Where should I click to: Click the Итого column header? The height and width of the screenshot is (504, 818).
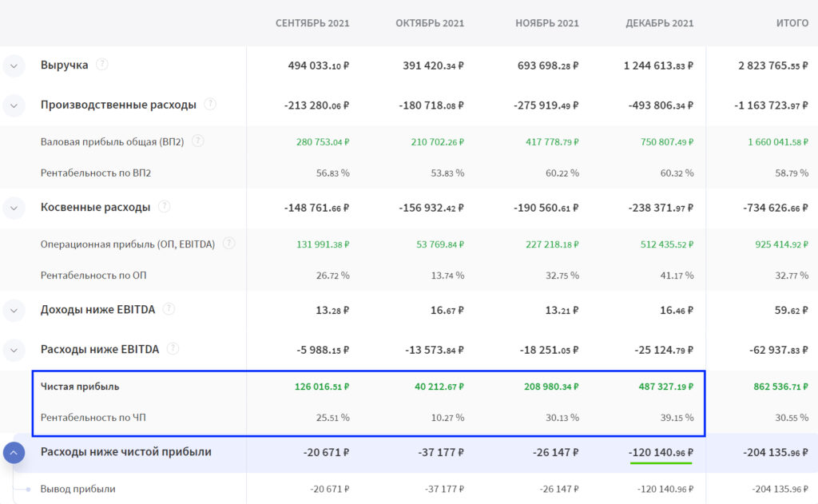tap(792, 23)
